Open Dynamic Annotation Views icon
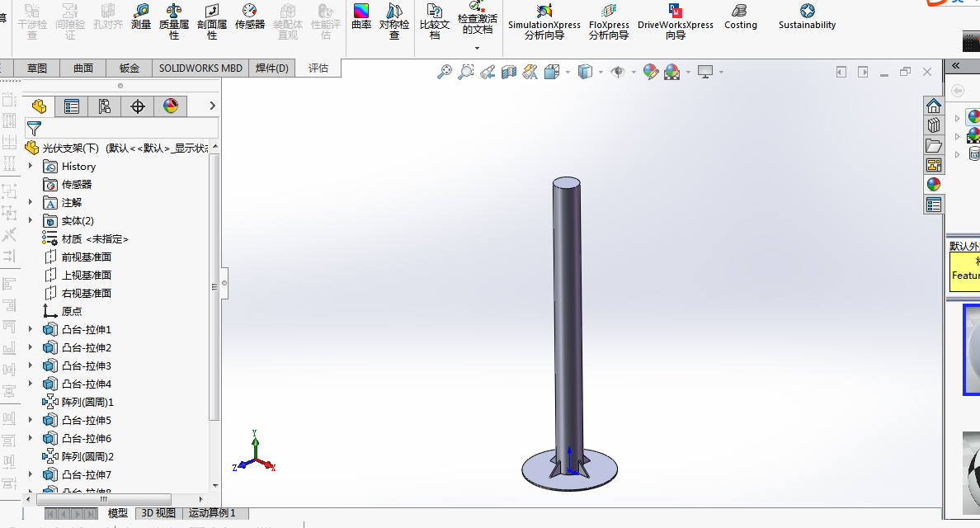This screenshot has width=980, height=528. (530, 72)
